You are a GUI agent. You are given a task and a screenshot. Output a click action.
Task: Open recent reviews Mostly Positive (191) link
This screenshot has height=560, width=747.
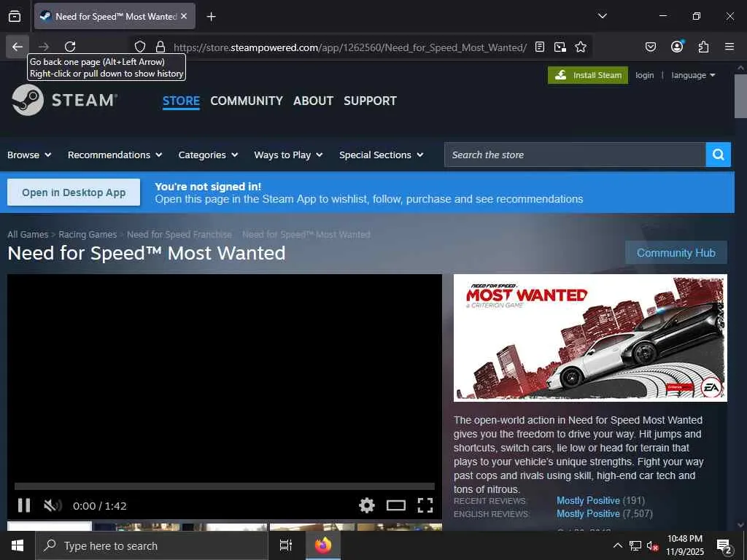point(601,500)
